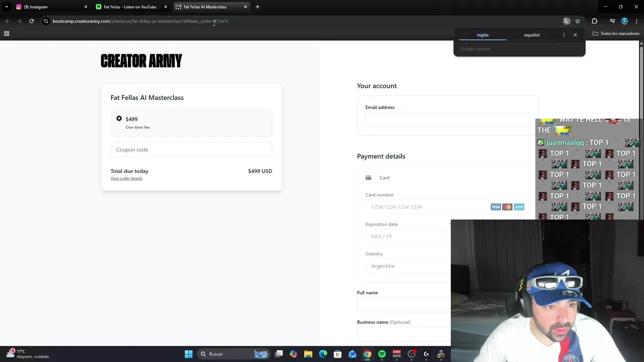
Task: Close the Google Translate popup
Action: click(x=575, y=35)
